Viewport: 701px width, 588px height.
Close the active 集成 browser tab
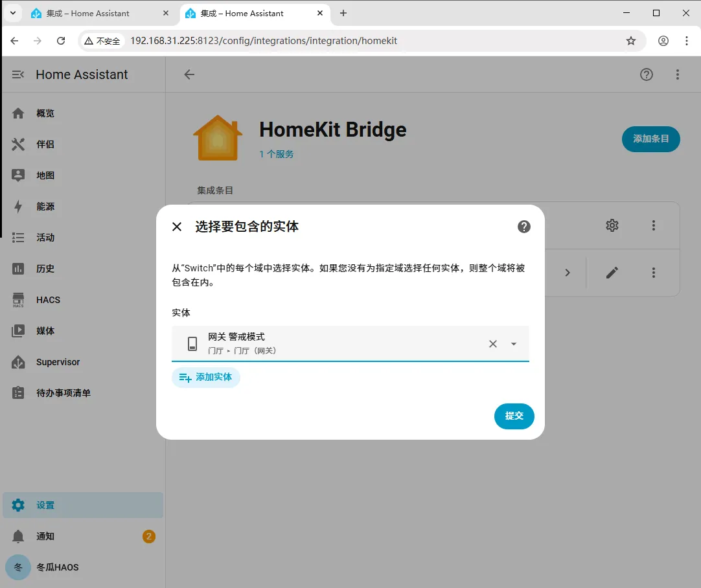[320, 14]
